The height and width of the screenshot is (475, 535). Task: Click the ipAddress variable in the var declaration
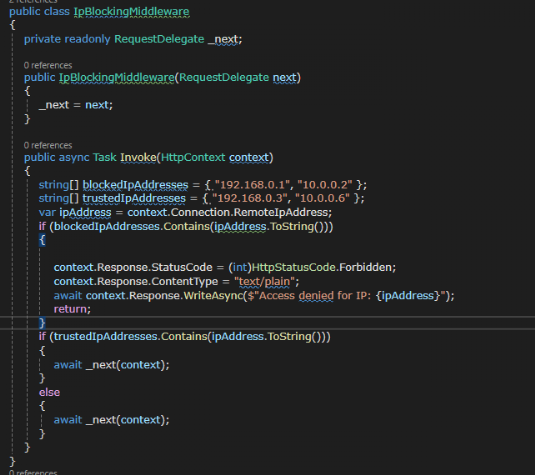85,213
